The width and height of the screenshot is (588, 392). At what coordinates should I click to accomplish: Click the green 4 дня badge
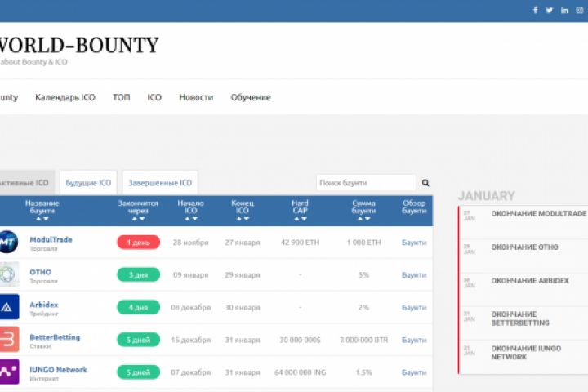coord(138,307)
